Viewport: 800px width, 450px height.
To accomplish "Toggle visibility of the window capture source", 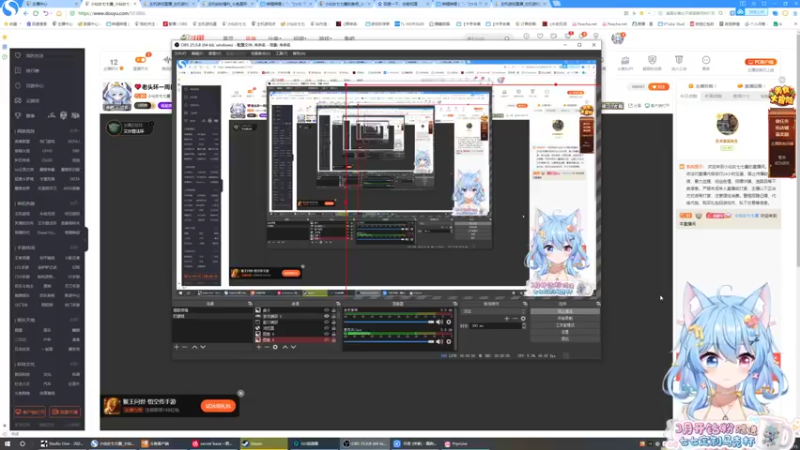I will 327,322.
